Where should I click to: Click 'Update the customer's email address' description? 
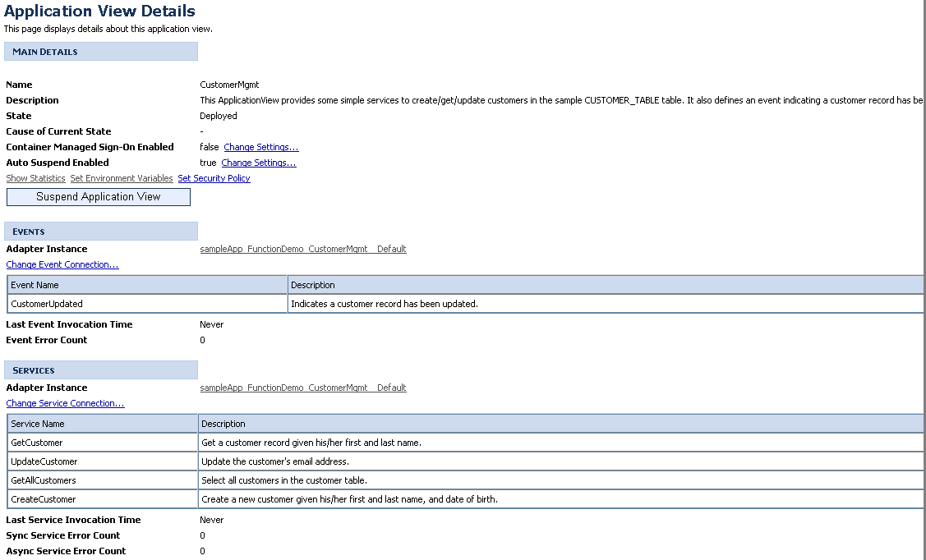click(275, 461)
